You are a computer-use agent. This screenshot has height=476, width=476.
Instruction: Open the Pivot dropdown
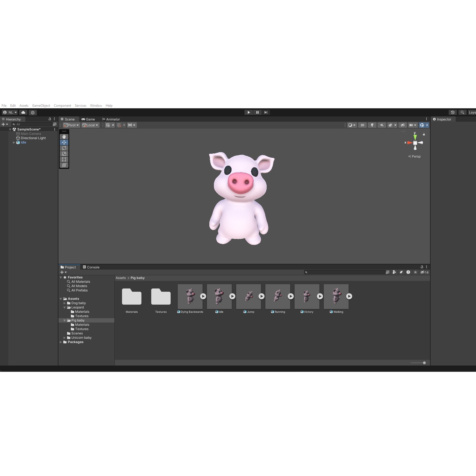tap(71, 125)
